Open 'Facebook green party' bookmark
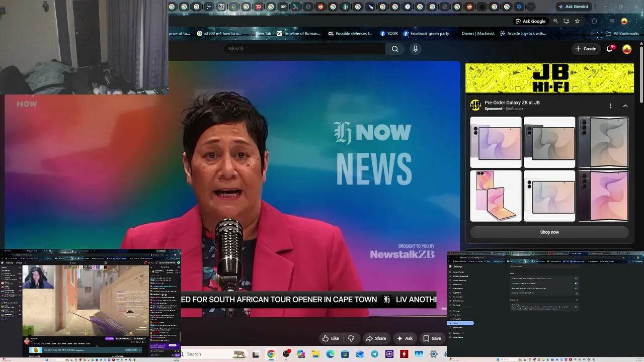The image size is (644, 362). (x=426, y=34)
